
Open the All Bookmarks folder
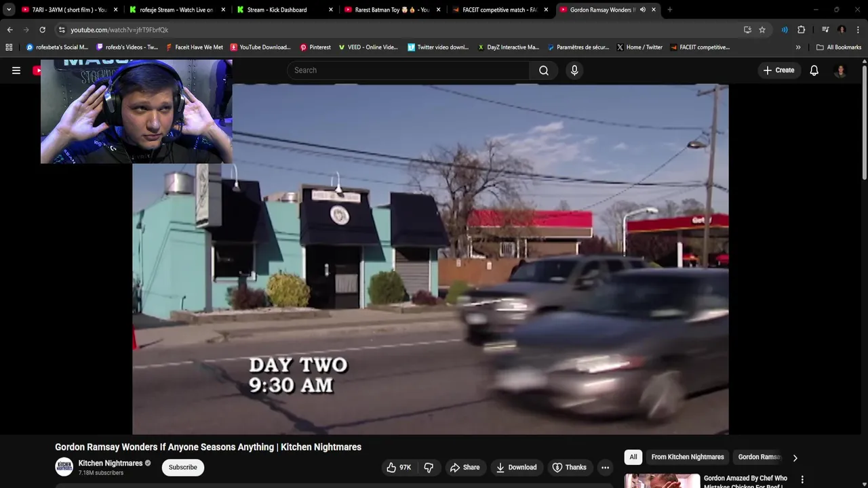pos(839,47)
